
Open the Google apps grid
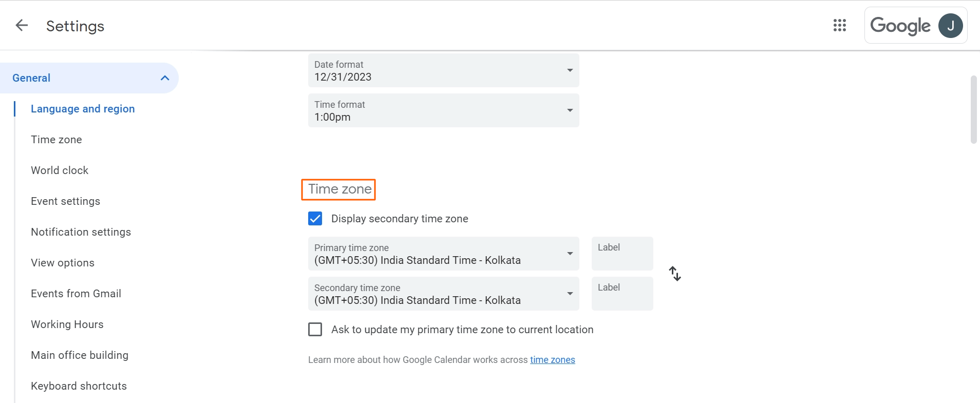click(x=839, y=25)
